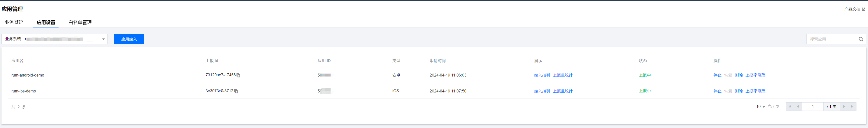Expand the 业务系统 dropdown

coord(104,39)
